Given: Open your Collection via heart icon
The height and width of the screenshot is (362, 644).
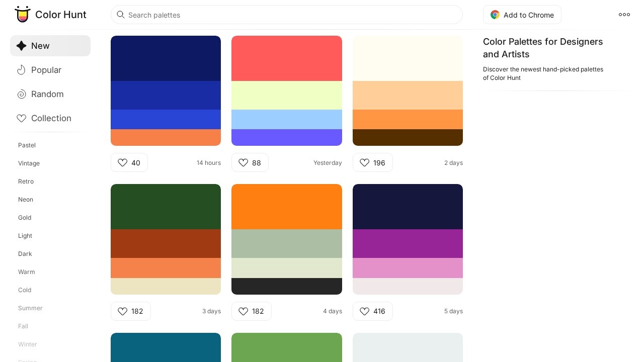Looking at the screenshot, I should [21, 118].
